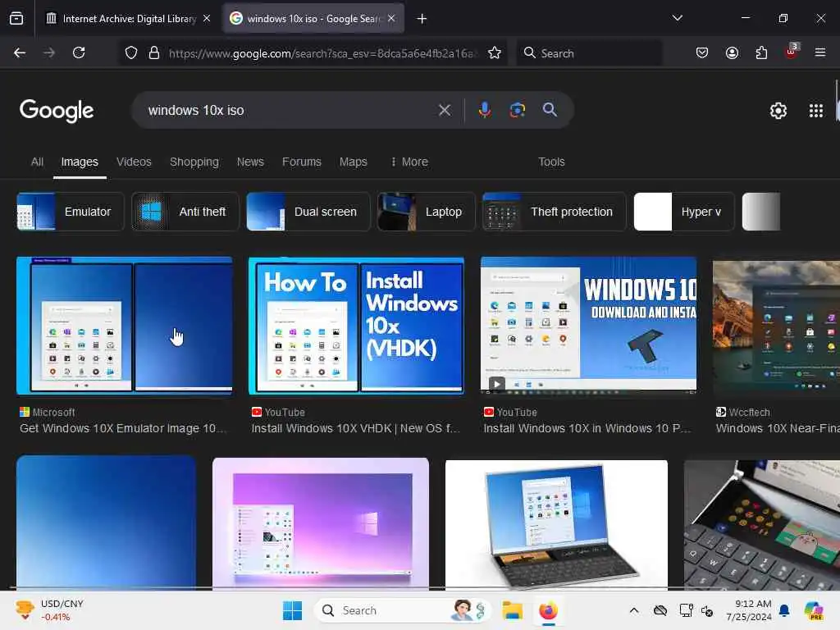List all tabs dropdown arrow
Screen dimensions: 840x630
click(x=677, y=18)
